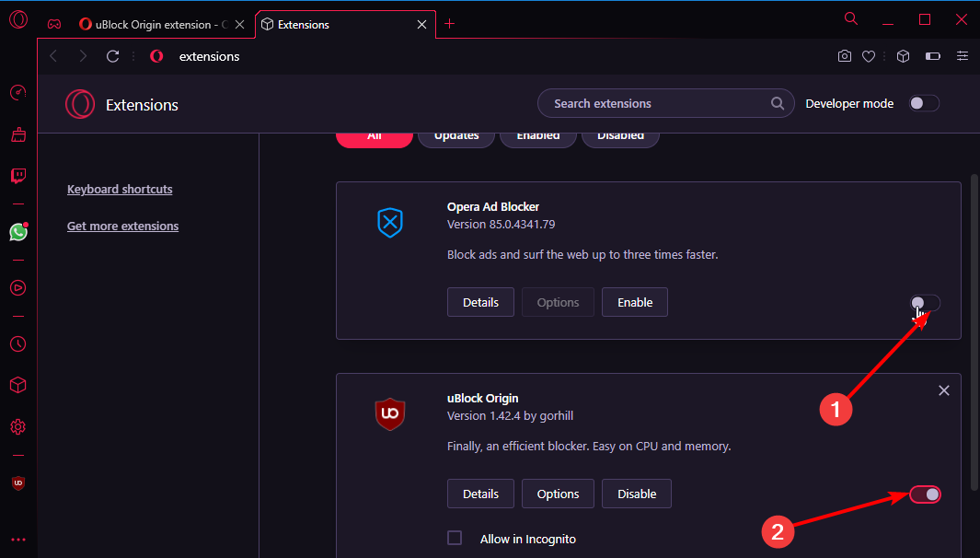
Task: Open Settings gear icon in sidebar
Action: [x=18, y=426]
